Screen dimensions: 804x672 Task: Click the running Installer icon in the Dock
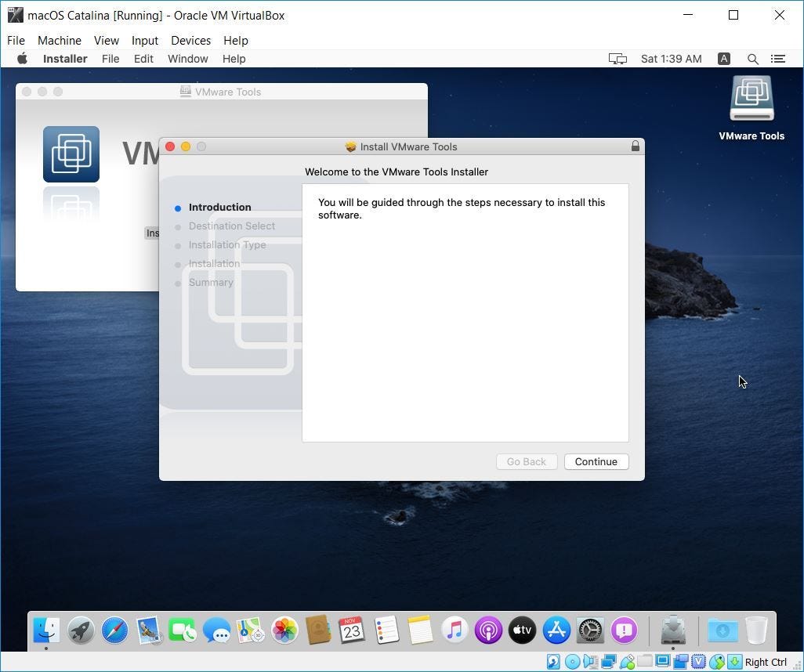point(673,630)
